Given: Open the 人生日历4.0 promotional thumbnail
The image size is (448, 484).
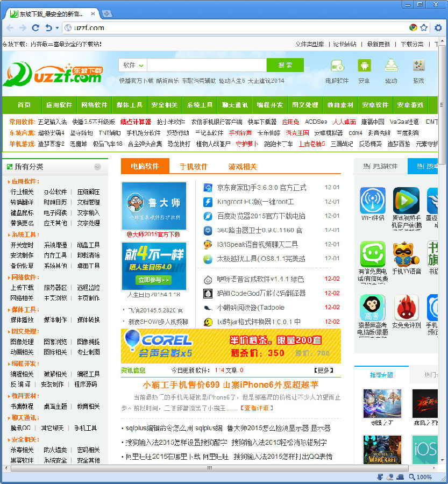Looking at the screenshot, I should [x=154, y=266].
